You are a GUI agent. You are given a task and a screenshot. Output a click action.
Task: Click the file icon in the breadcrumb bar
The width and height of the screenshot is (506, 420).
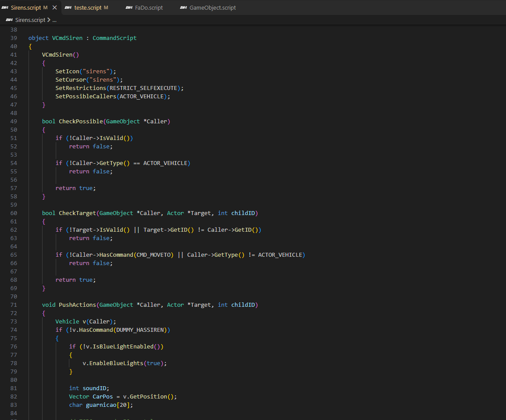point(9,20)
